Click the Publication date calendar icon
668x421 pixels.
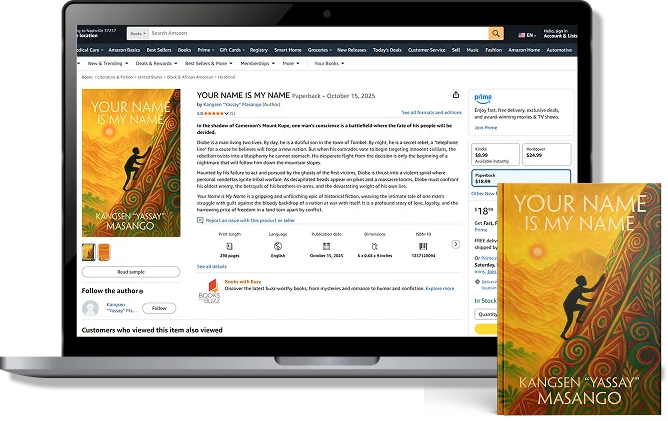tap(326, 246)
